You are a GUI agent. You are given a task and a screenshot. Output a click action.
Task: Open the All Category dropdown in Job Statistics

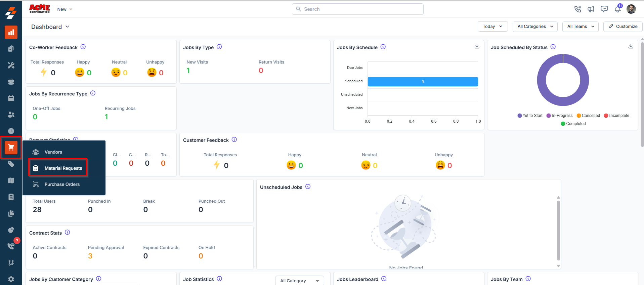click(x=299, y=281)
